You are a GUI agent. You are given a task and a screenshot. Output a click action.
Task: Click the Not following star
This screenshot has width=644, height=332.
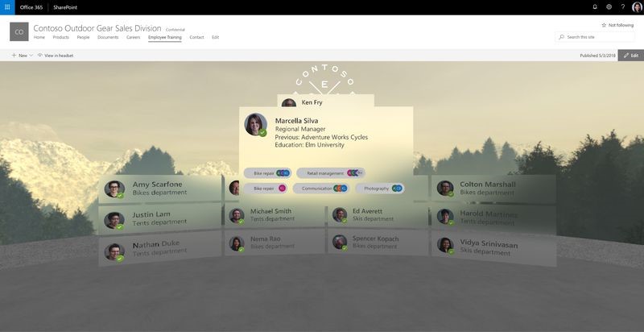[x=604, y=25]
